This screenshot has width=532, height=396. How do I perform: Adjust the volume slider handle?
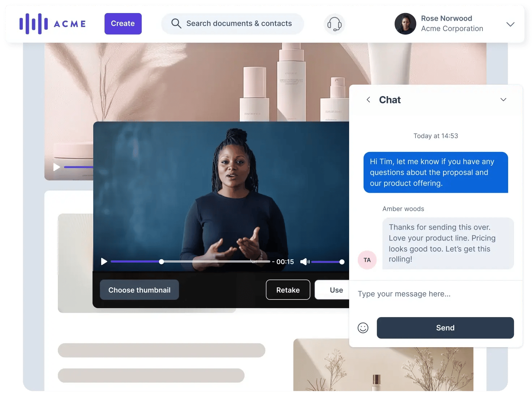342,262
